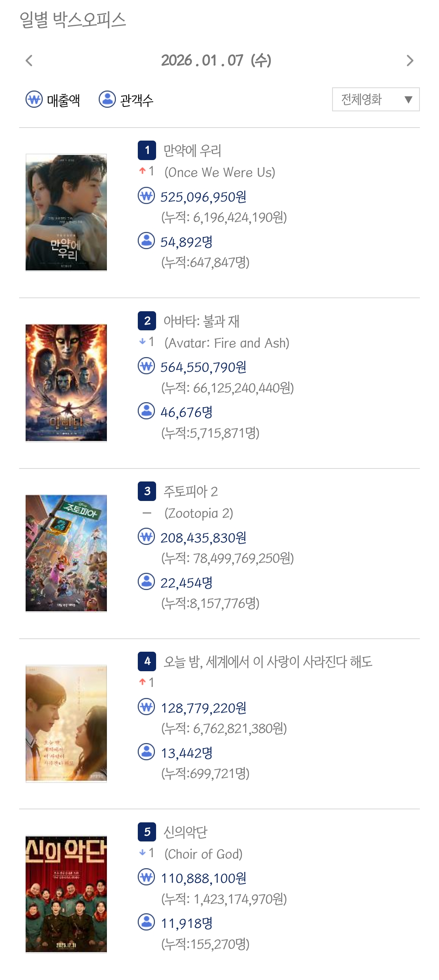Open the 주토피아 2 title link

190,492
